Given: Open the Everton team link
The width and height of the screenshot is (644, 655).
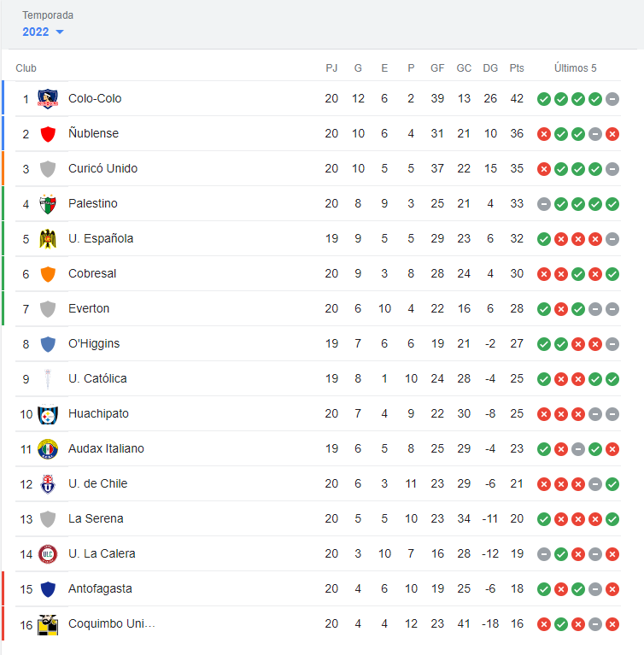Looking at the screenshot, I should 89,309.
